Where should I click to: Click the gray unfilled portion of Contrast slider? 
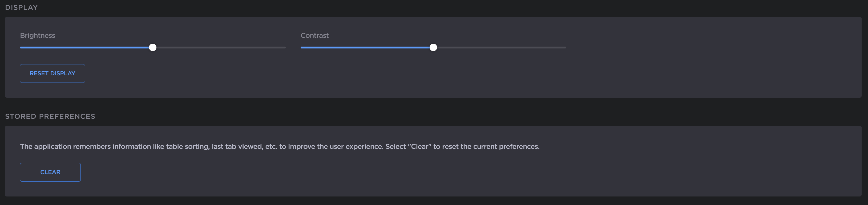point(499,47)
